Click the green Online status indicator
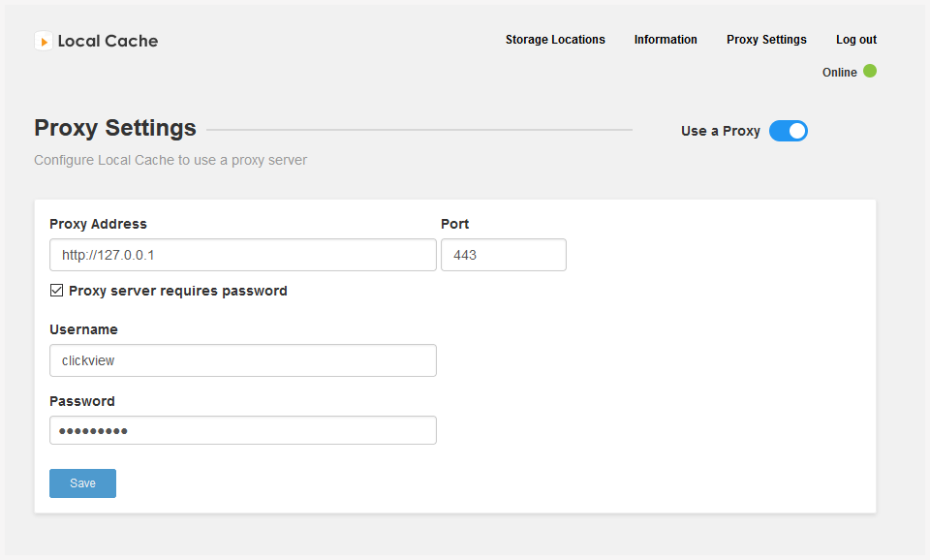930x560 pixels. pos(870,71)
